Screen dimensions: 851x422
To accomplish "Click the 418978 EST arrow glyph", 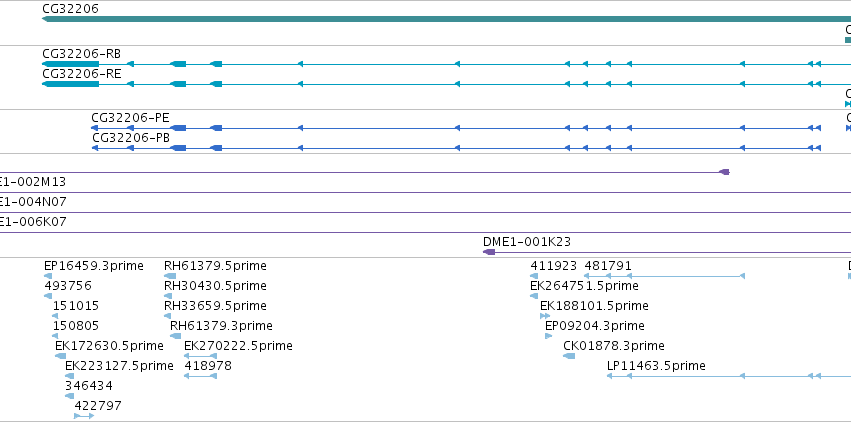I will tap(200, 376).
